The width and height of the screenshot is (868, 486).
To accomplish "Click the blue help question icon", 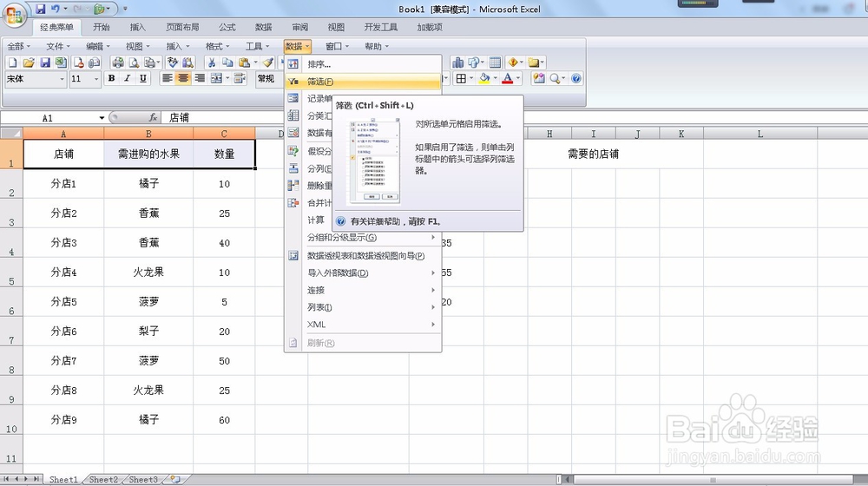I will coord(575,79).
